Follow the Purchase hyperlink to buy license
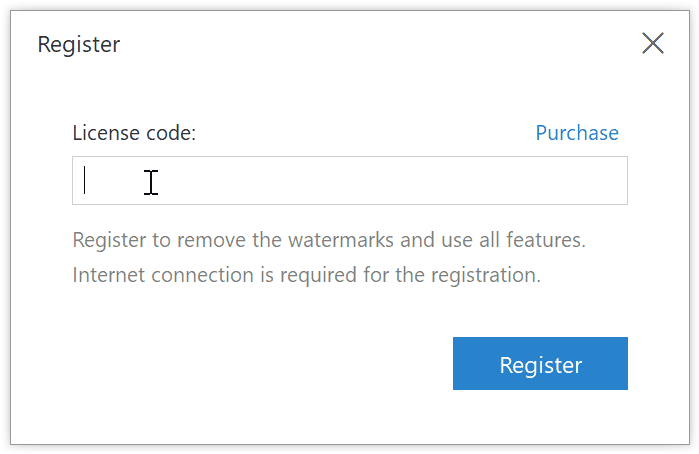The width and height of the screenshot is (699, 454). 577,133
